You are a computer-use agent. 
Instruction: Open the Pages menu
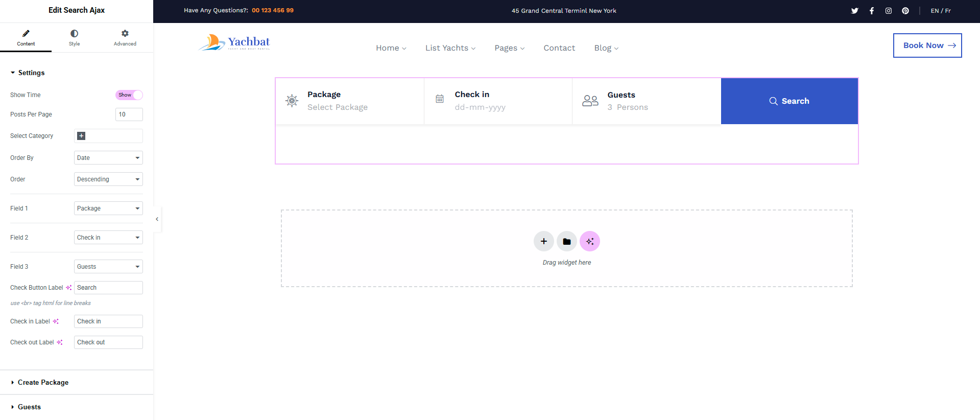pos(510,48)
